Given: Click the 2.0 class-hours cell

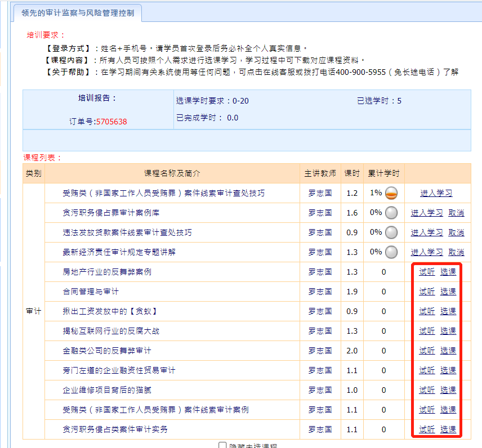Looking at the screenshot, I should point(352,351).
